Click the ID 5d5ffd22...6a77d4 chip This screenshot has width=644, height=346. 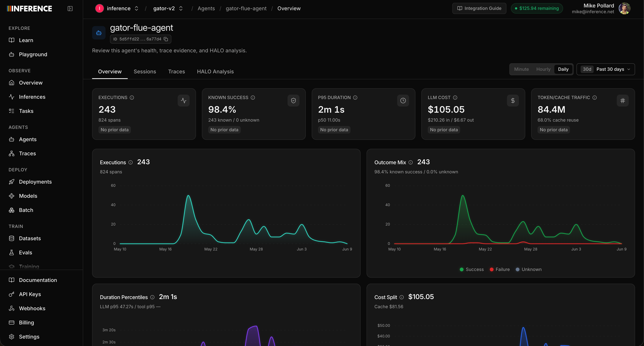click(x=141, y=39)
